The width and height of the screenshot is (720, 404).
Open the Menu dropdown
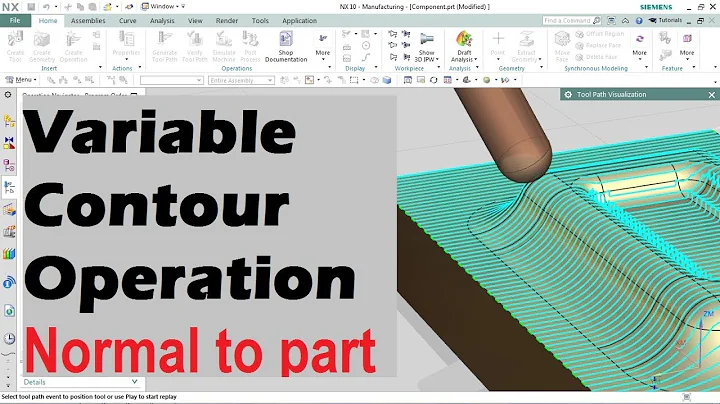[21, 80]
